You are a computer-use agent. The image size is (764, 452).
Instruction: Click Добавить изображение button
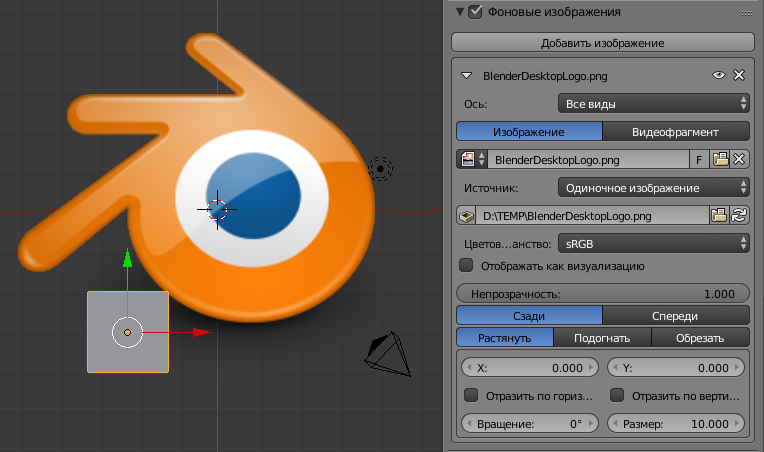pos(603,43)
